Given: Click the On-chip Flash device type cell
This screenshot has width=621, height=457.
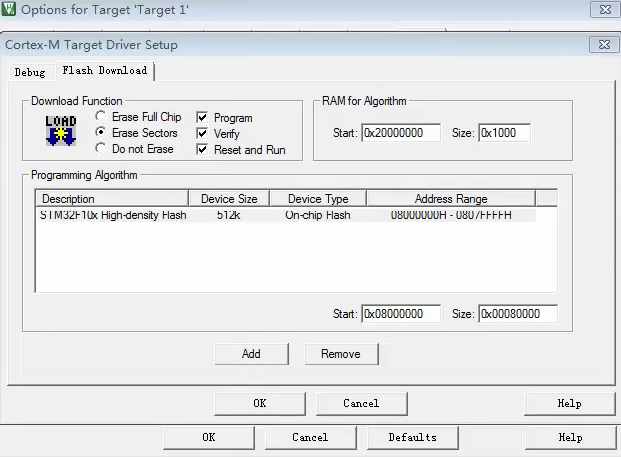Looking at the screenshot, I should pyautogui.click(x=318, y=215).
